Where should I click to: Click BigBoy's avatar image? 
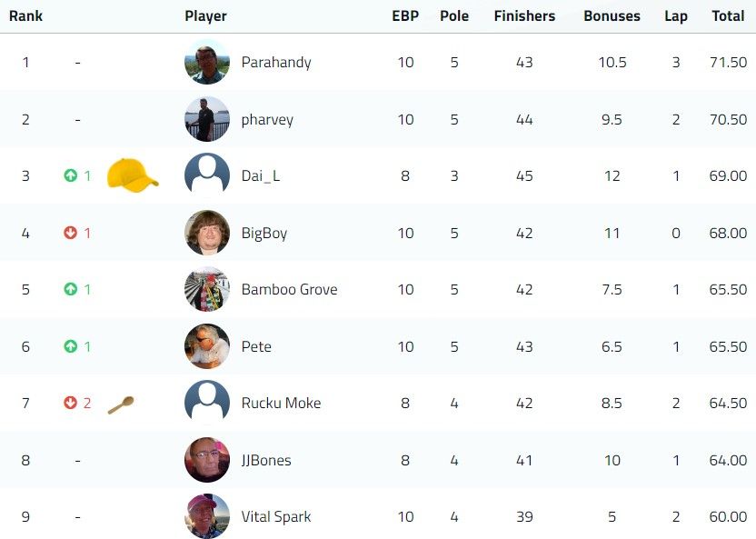click(x=207, y=233)
